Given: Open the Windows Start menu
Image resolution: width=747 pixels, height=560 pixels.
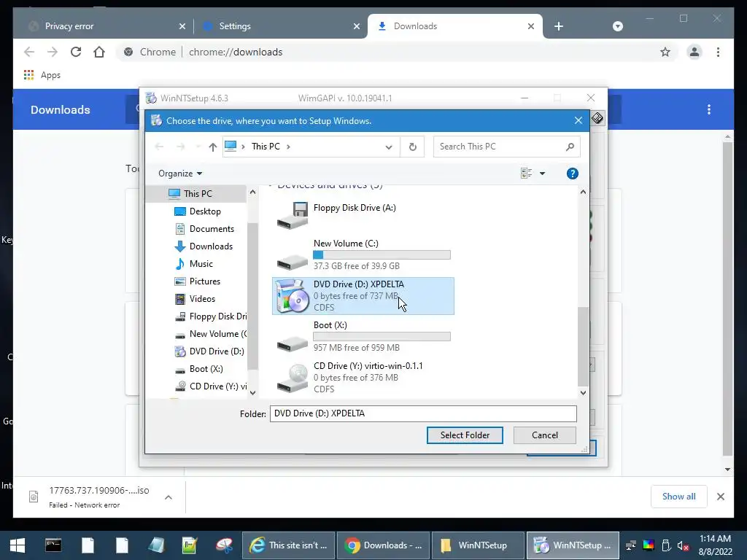Looking at the screenshot, I should (18, 545).
